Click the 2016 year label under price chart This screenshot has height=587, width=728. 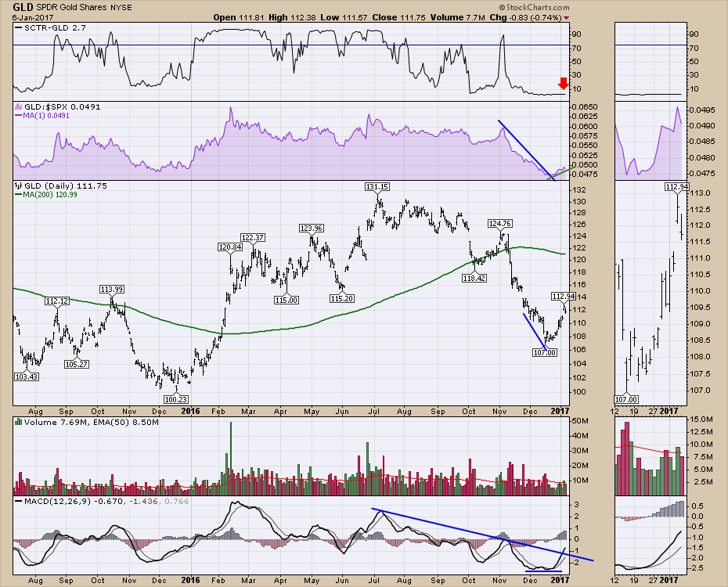pos(190,412)
